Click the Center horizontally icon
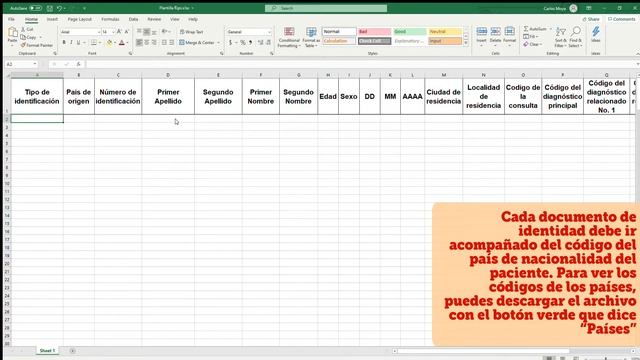The height and width of the screenshot is (360, 640). coord(147,42)
